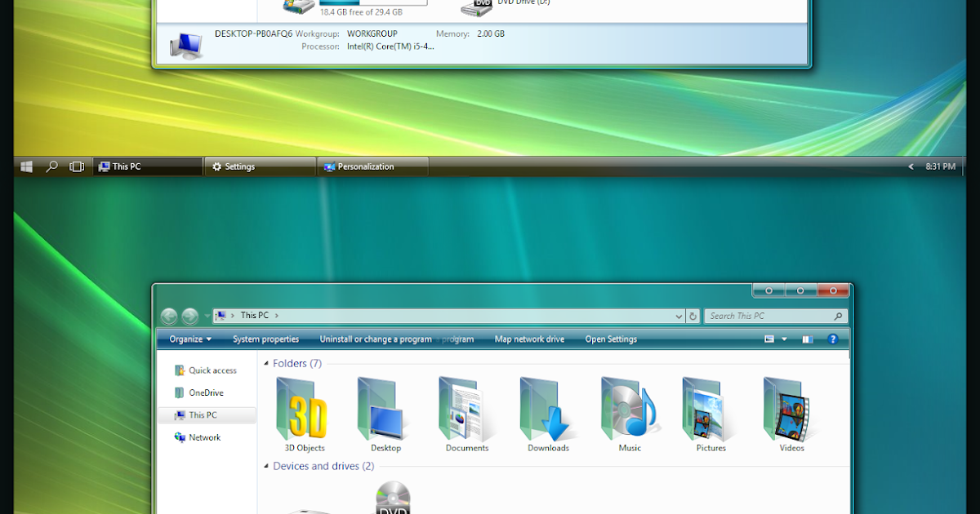
Task: Click the Devices and drives (2) header
Action: click(x=323, y=467)
